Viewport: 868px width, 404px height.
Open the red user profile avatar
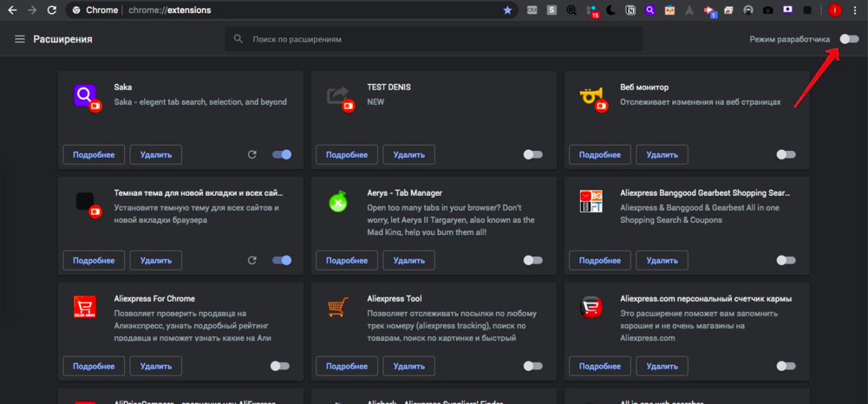click(x=834, y=10)
